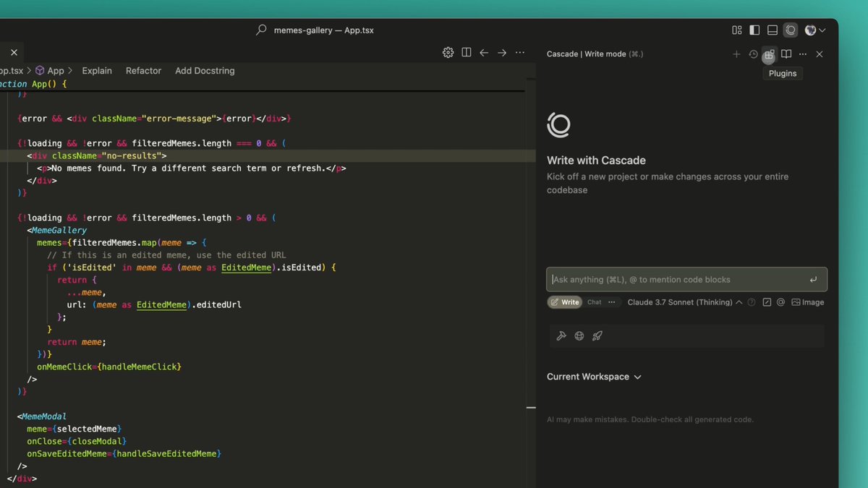Click the Cascade logo icon
The height and width of the screenshot is (488, 868).
pos(559,125)
